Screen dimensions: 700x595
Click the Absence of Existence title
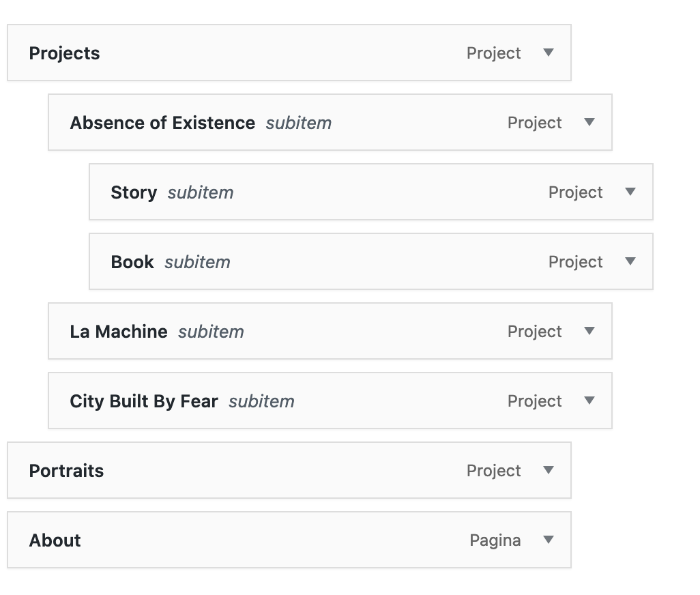point(162,124)
